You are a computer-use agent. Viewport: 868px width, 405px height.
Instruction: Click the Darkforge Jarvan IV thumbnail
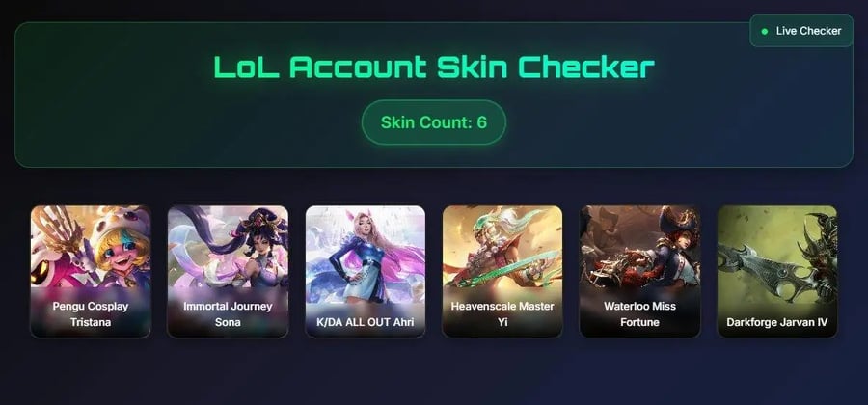point(777,272)
